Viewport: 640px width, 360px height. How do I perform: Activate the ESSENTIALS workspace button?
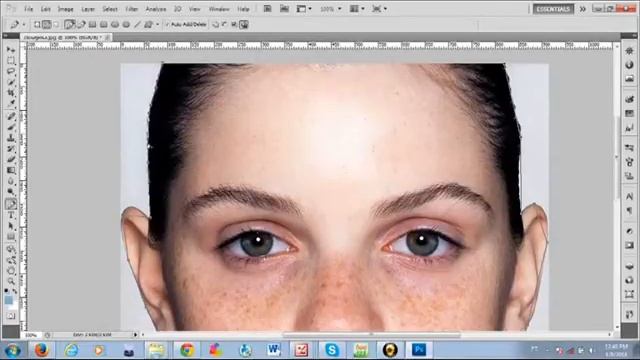pos(553,9)
